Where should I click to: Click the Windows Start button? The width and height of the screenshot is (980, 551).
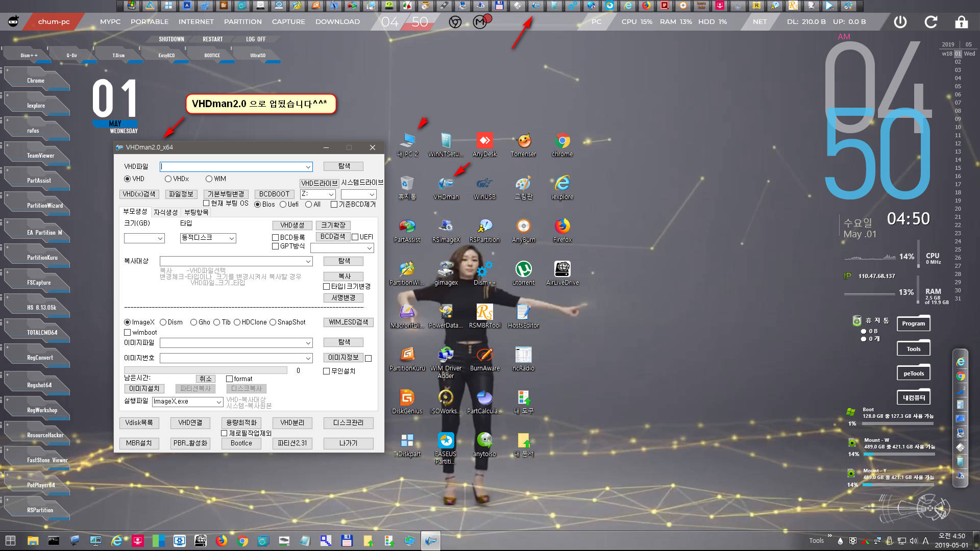tap(10, 541)
